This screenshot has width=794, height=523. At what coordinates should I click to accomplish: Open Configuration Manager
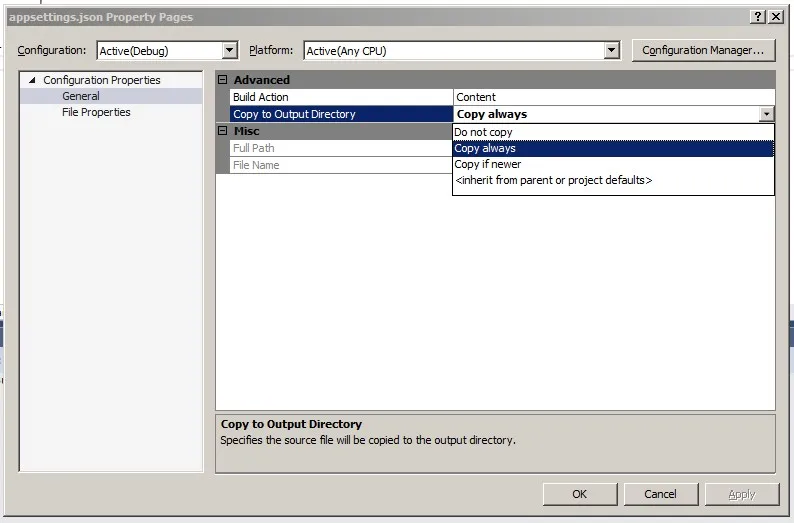(x=703, y=51)
